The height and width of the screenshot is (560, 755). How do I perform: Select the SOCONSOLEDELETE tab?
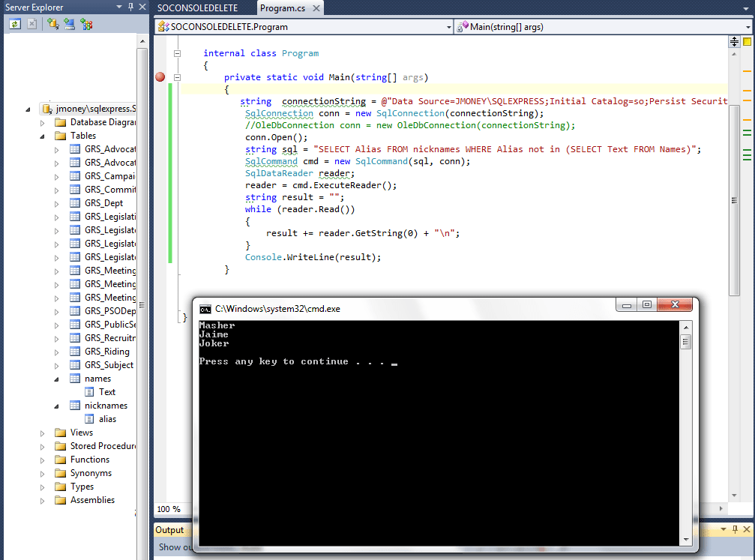pos(196,9)
